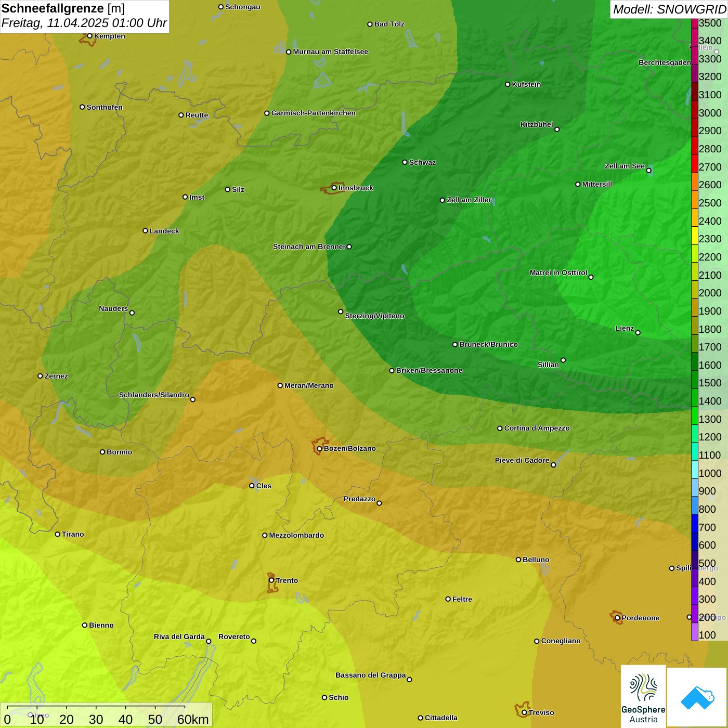Click the 2300 m yellow legend swatch
The image size is (728, 728).
[694, 236]
